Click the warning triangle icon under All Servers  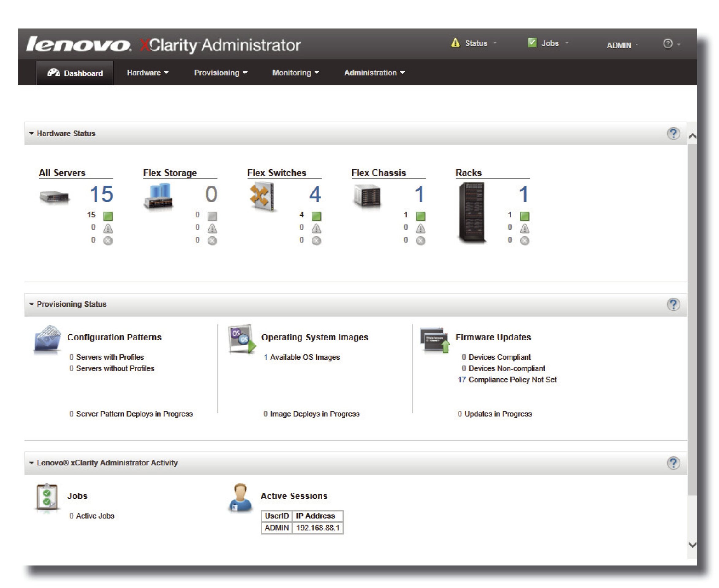(x=108, y=229)
